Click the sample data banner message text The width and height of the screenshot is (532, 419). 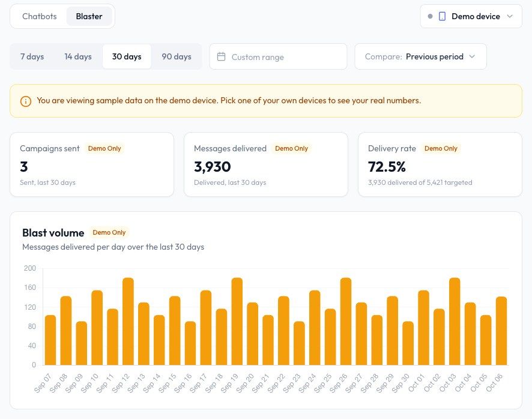click(229, 101)
